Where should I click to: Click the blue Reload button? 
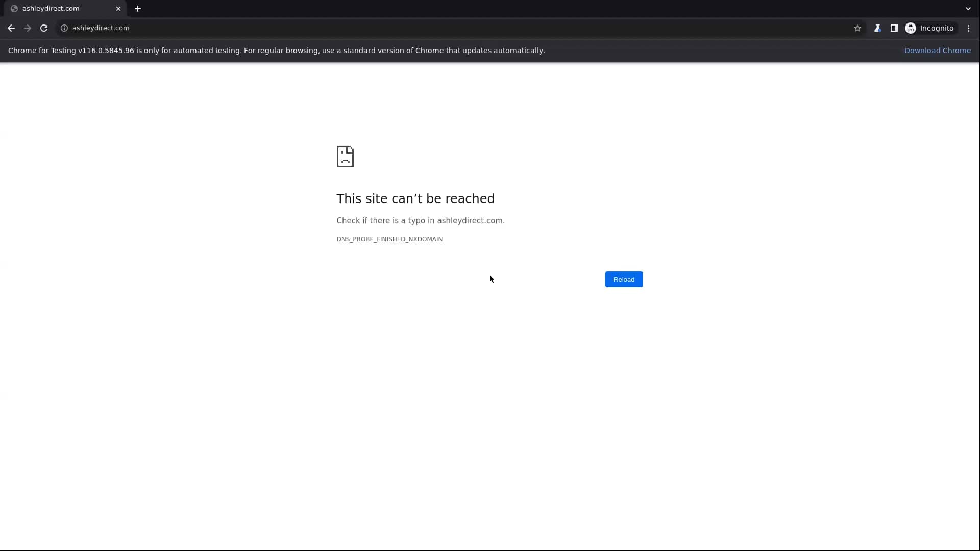pos(624,279)
